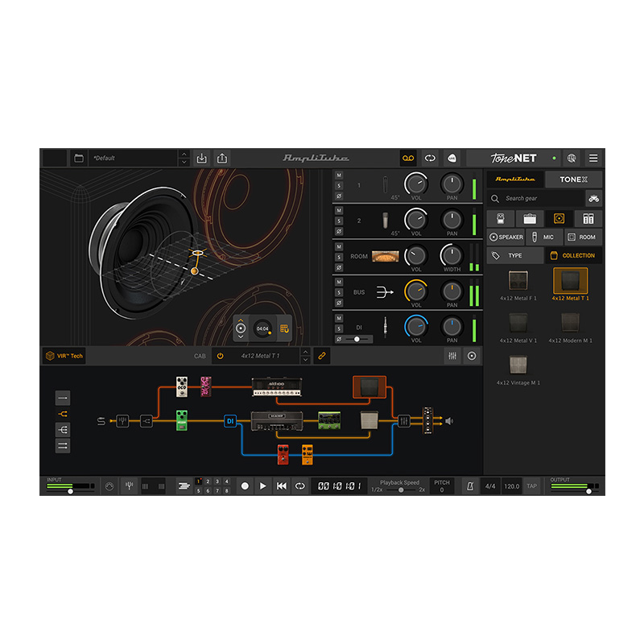Click the TAP tempo button
Image resolution: width=644 pixels, height=644 pixels.
pos(531,486)
